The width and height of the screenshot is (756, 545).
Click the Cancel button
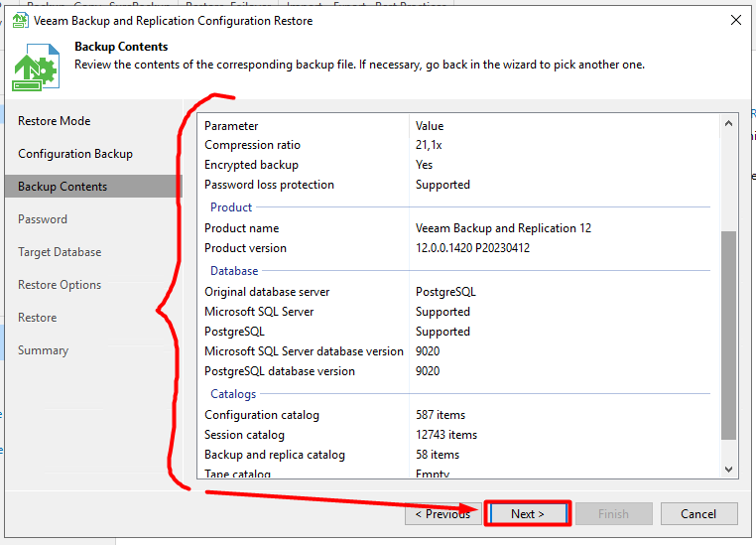coord(698,513)
